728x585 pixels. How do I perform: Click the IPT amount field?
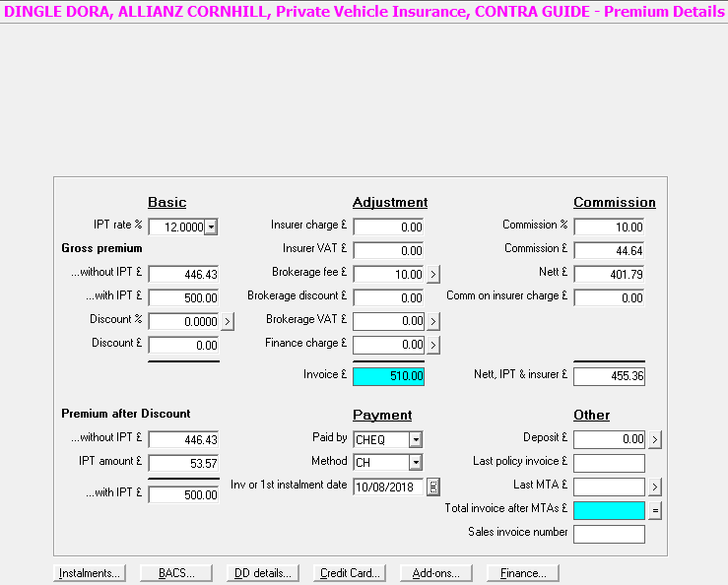pos(184,463)
